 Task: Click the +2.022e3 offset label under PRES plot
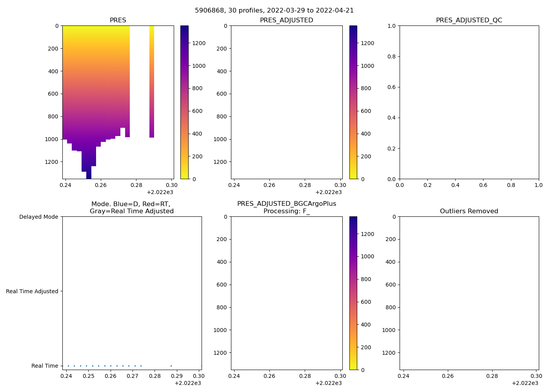click(160, 192)
